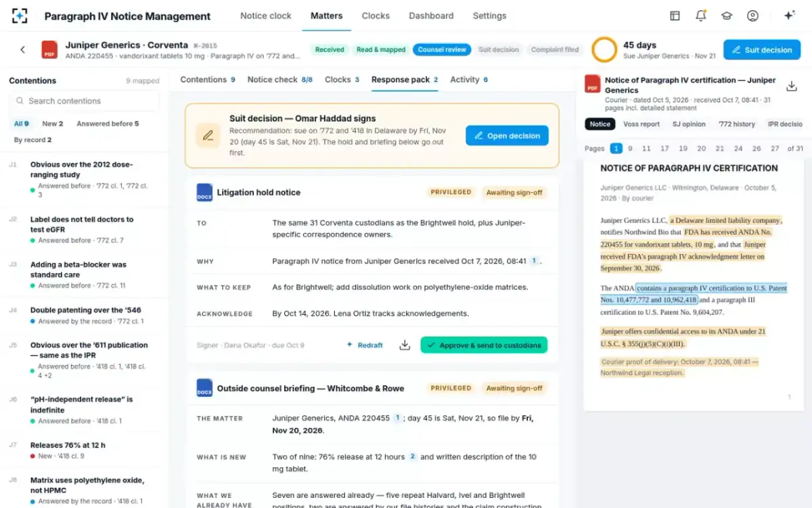The image size is (812, 508).
Task: Select the Complaint filed stage pill
Action: [x=555, y=49]
